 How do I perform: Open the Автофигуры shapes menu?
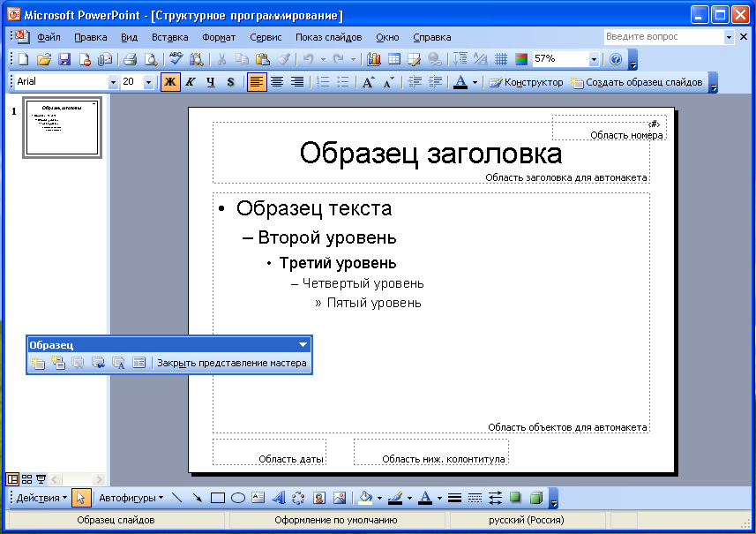pyautogui.click(x=131, y=498)
